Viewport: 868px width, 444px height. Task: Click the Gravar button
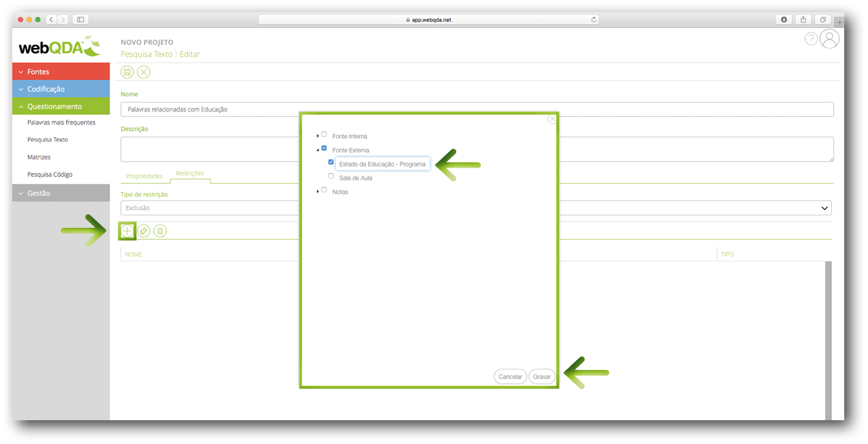[542, 376]
